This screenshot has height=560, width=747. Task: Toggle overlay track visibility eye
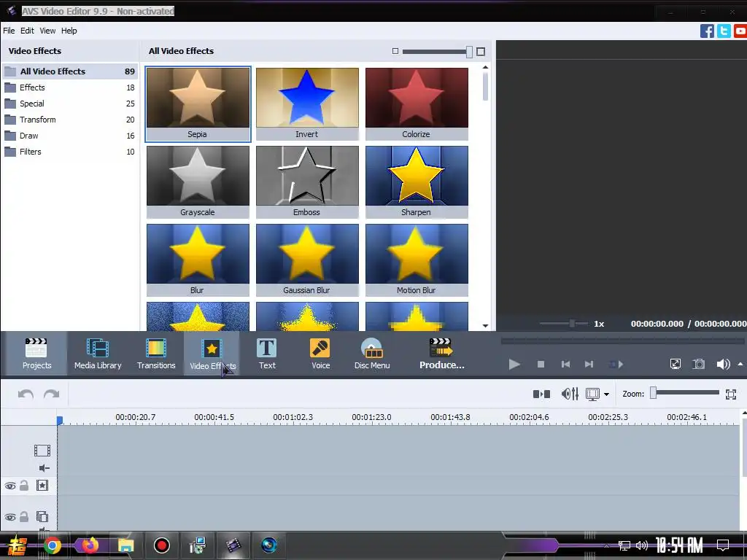pos(10,517)
